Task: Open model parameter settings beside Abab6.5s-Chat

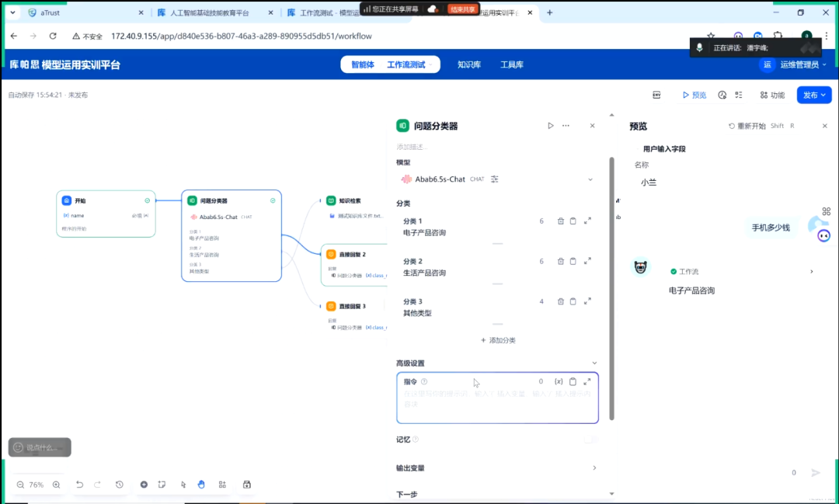Action: (495, 179)
